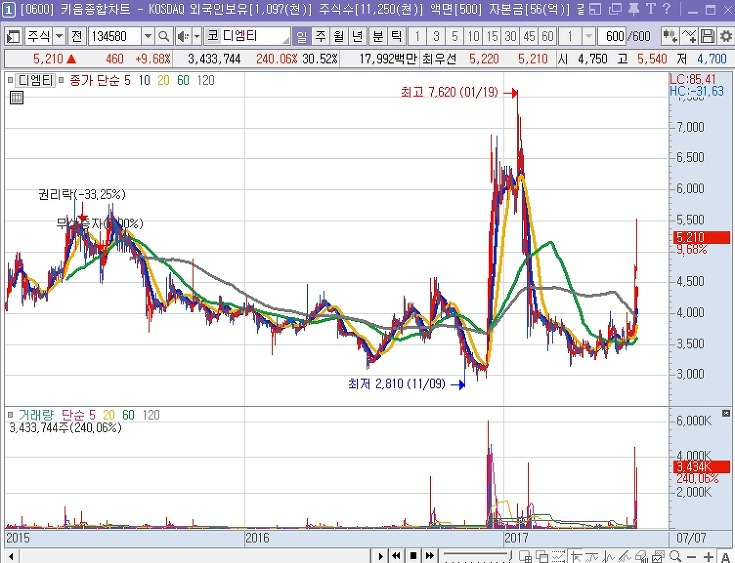The width and height of the screenshot is (735, 563).
Task: Select the 월 monthly chart period
Action: pyautogui.click(x=339, y=36)
